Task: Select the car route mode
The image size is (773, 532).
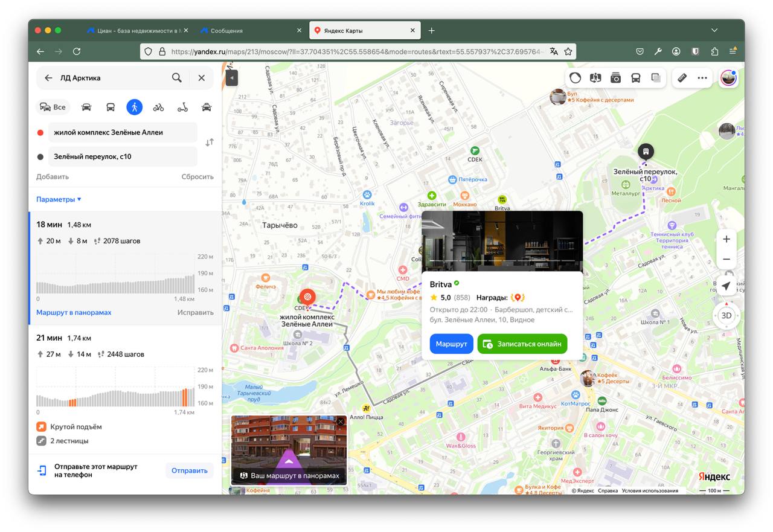Action: pos(86,107)
